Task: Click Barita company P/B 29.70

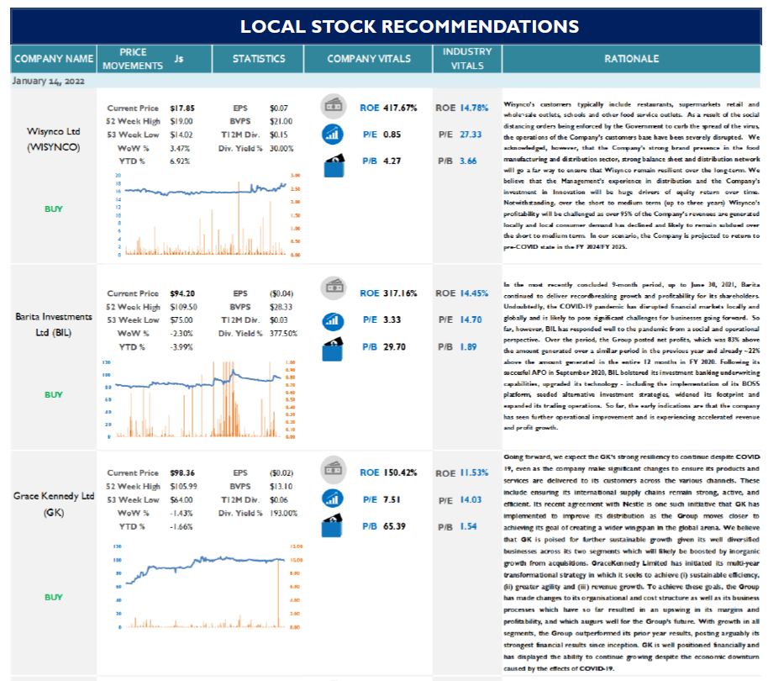Action: click(394, 346)
